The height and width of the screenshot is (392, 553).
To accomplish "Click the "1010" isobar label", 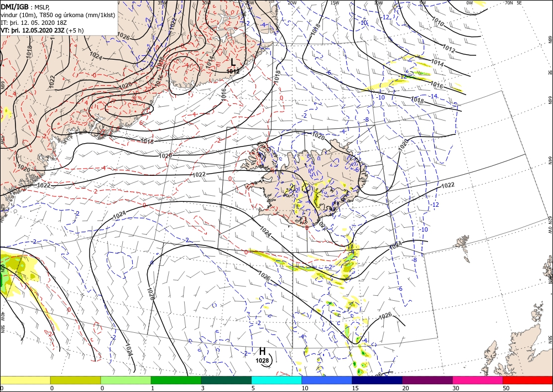I will [x=438, y=23].
